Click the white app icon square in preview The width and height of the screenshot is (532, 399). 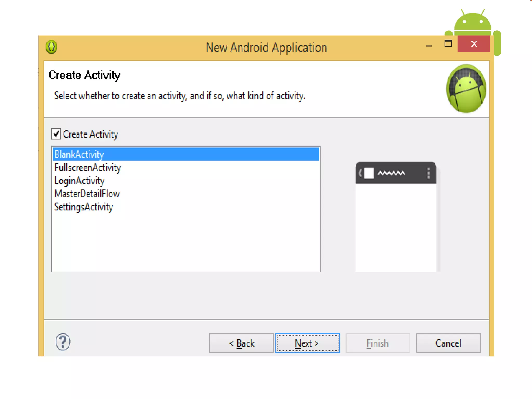pos(369,173)
